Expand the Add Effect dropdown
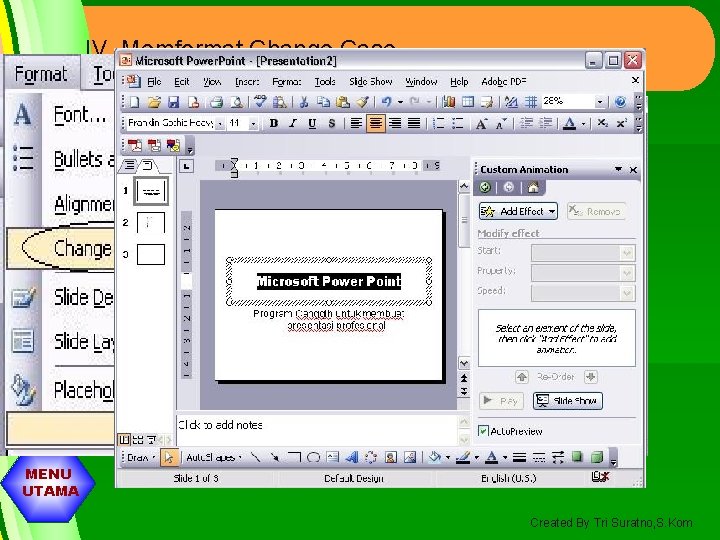The image size is (720, 540). tap(551, 211)
